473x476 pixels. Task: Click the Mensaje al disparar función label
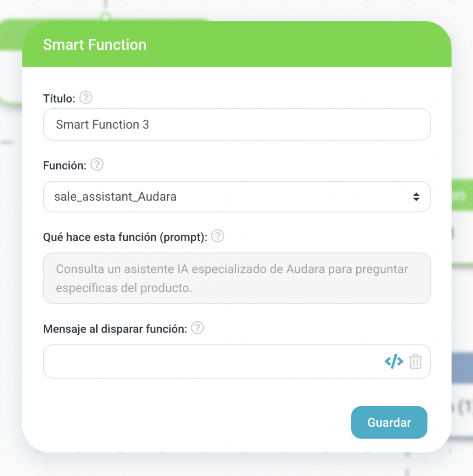pyautogui.click(x=115, y=329)
